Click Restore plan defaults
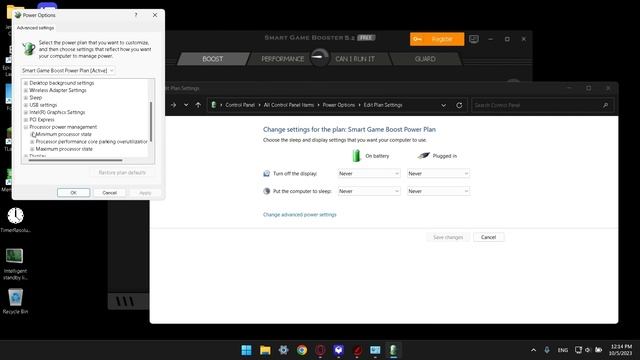The width and height of the screenshot is (640, 360). [x=122, y=173]
